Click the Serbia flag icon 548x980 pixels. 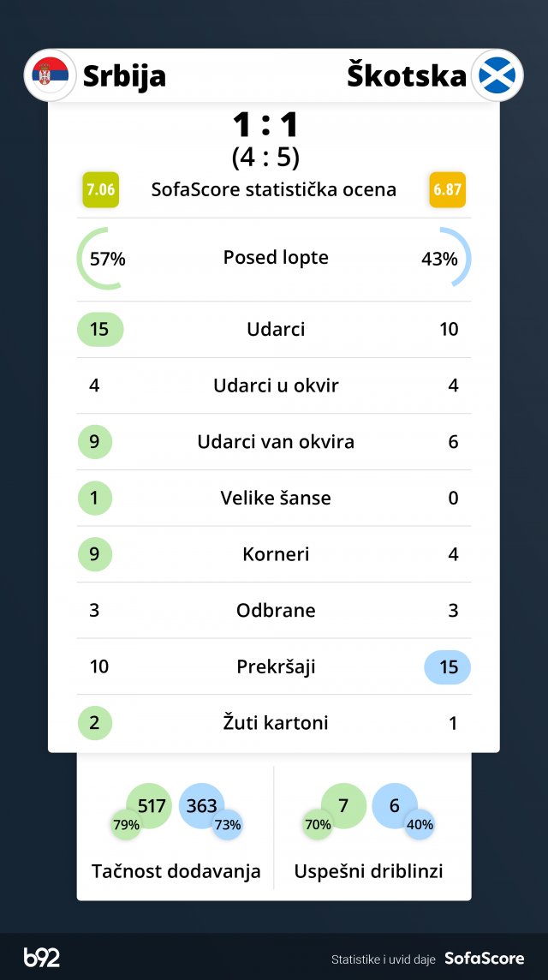pos(51,75)
